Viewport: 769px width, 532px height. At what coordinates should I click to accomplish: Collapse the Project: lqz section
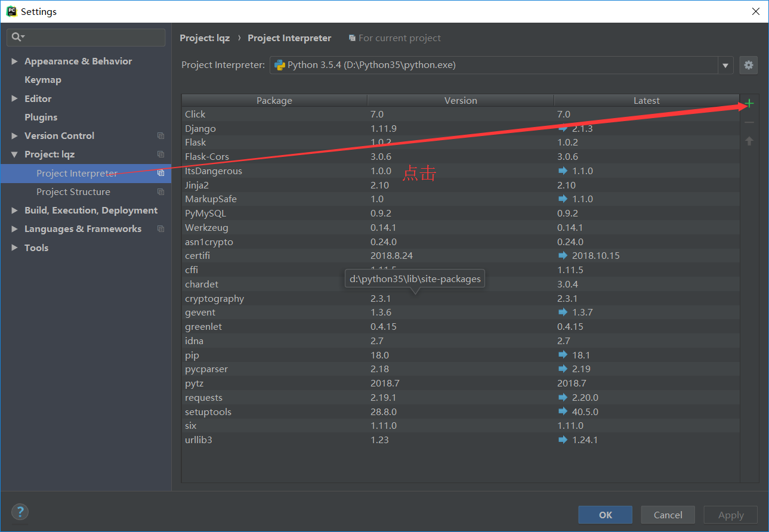pos(14,154)
